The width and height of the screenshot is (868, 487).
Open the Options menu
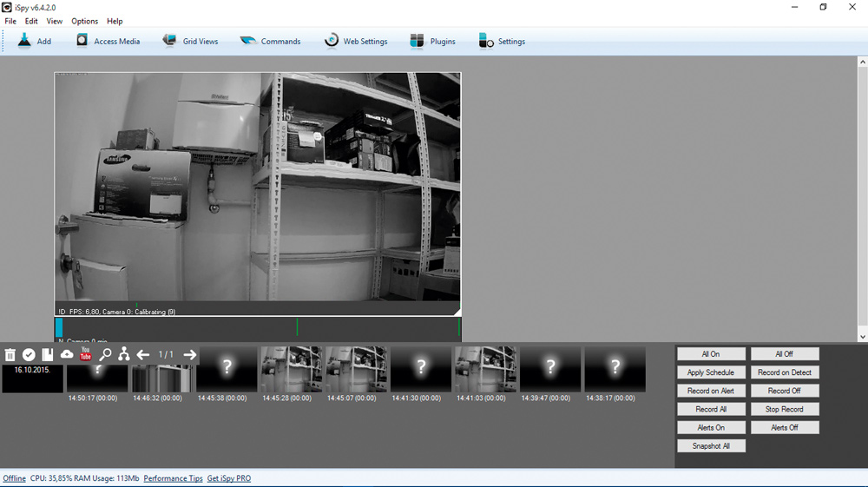pos(84,21)
